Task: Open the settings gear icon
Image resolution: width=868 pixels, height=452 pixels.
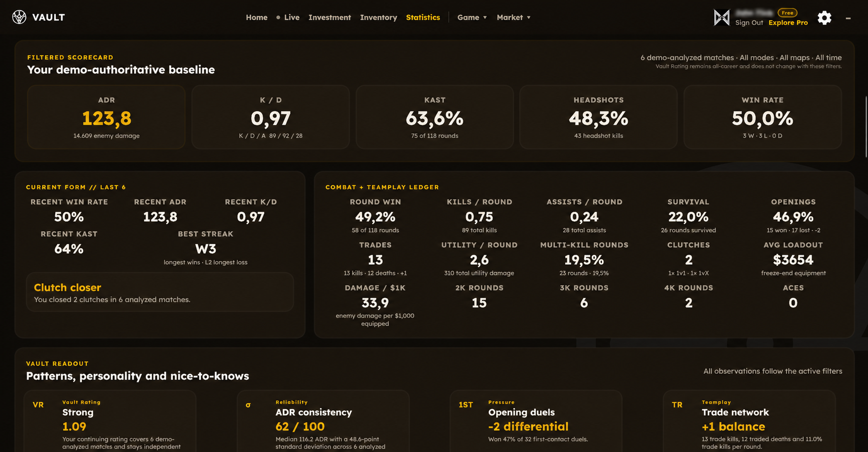Action: (x=825, y=18)
